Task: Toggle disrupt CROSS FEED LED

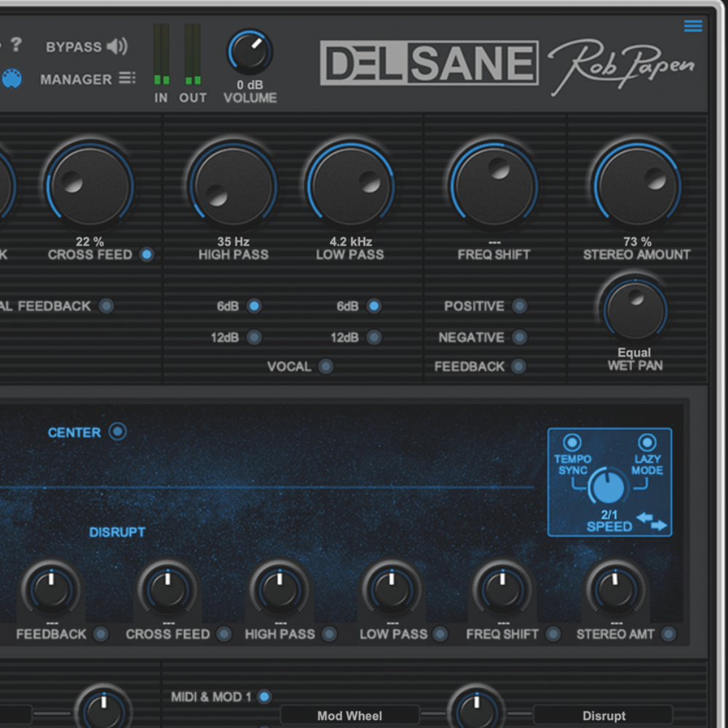Action: (x=223, y=634)
